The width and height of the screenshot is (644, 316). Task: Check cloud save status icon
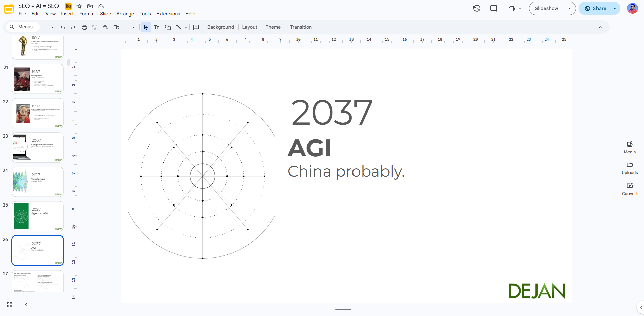(x=100, y=6)
